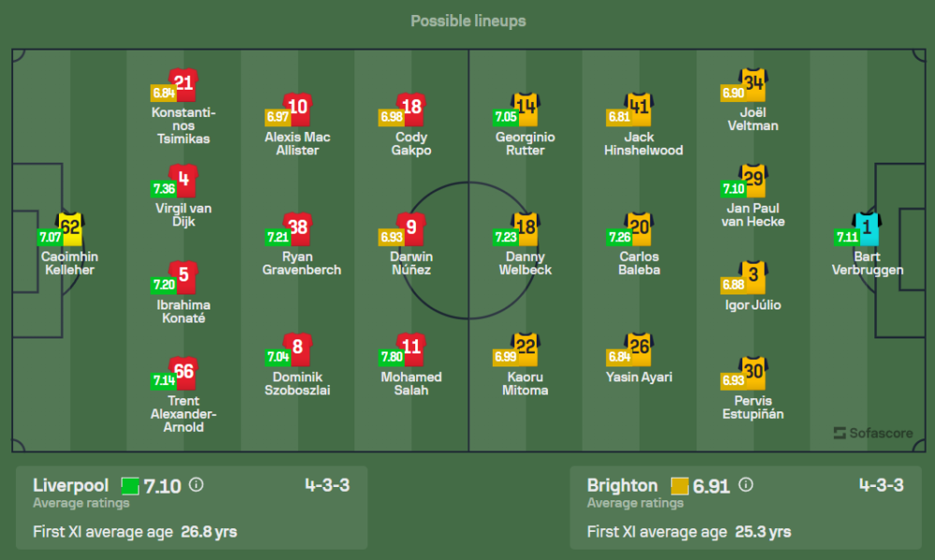This screenshot has width=935, height=560.
Task: Click Mohamed Salah's number 11 shirt icon
Action: [411, 348]
